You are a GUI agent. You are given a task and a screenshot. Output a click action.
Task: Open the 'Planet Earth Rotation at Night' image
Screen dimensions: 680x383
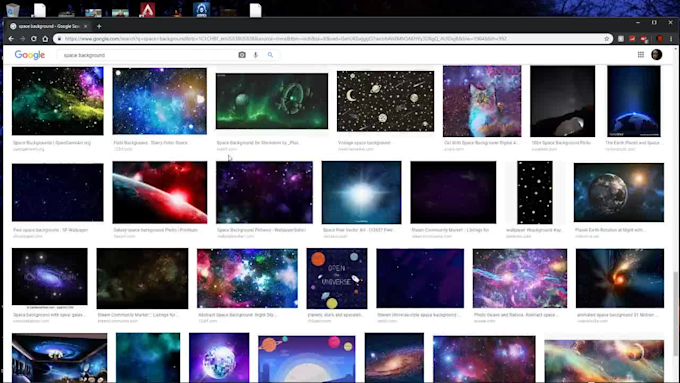619,192
